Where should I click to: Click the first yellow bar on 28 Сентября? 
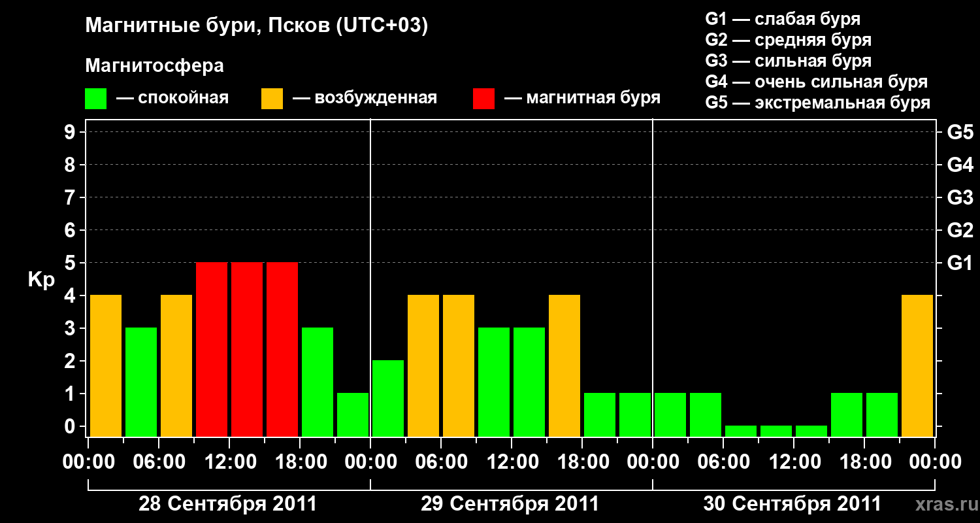pos(106,365)
